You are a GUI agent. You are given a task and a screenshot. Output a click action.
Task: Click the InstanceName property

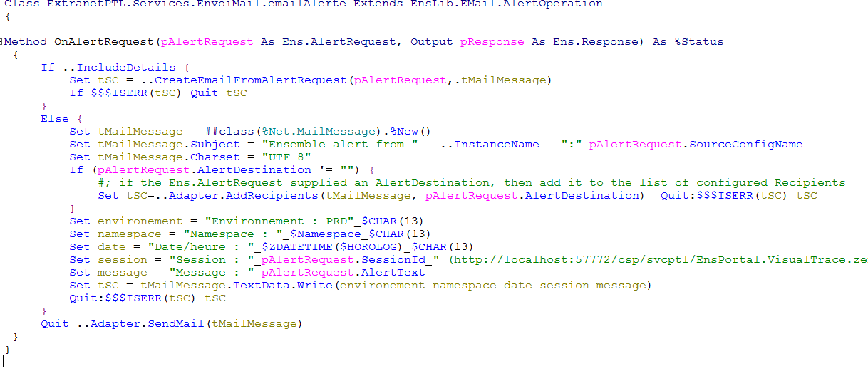pos(496,145)
